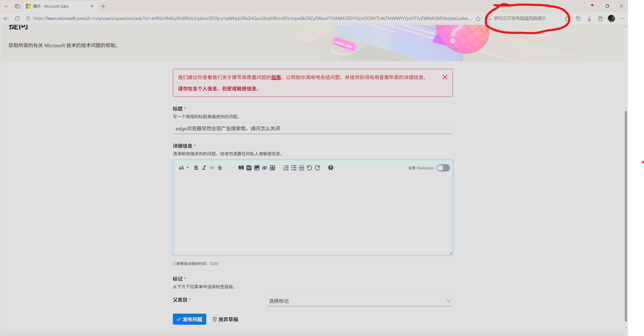Viewport: 644px width, 336px height.
Task: Insert horizontal rule lines icon
Action: point(301,168)
